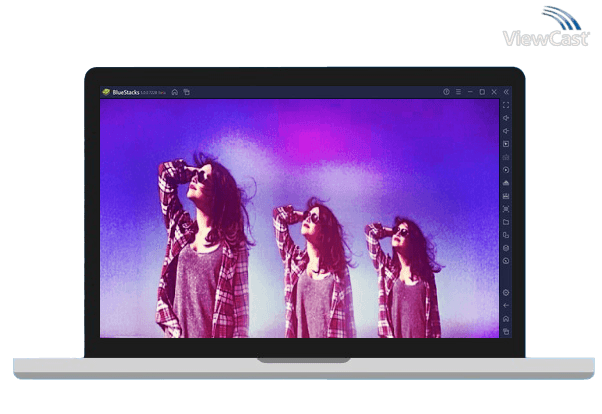
Task: Open the BlueStacks help icon
Action: [446, 92]
